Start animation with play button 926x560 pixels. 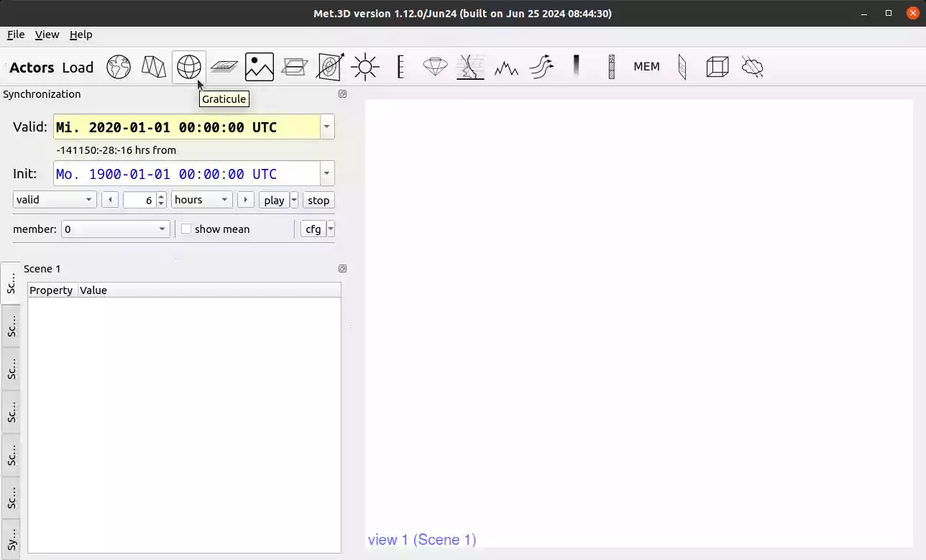pos(274,201)
